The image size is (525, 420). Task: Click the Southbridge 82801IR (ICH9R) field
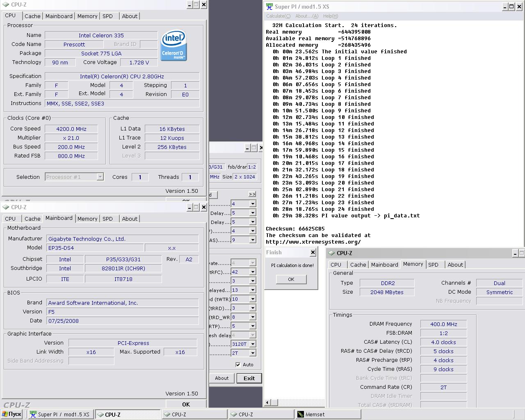point(123,268)
